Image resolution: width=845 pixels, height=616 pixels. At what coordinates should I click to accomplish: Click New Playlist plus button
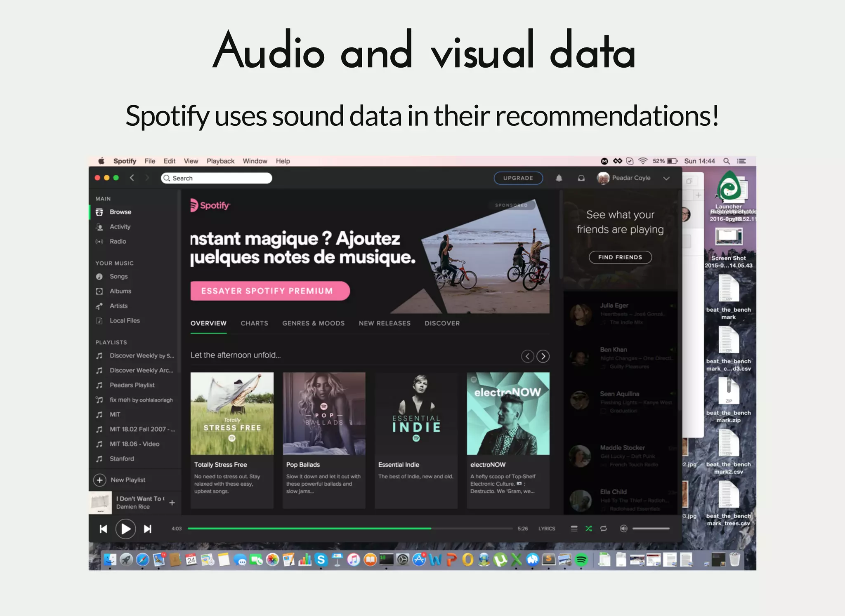coord(99,480)
